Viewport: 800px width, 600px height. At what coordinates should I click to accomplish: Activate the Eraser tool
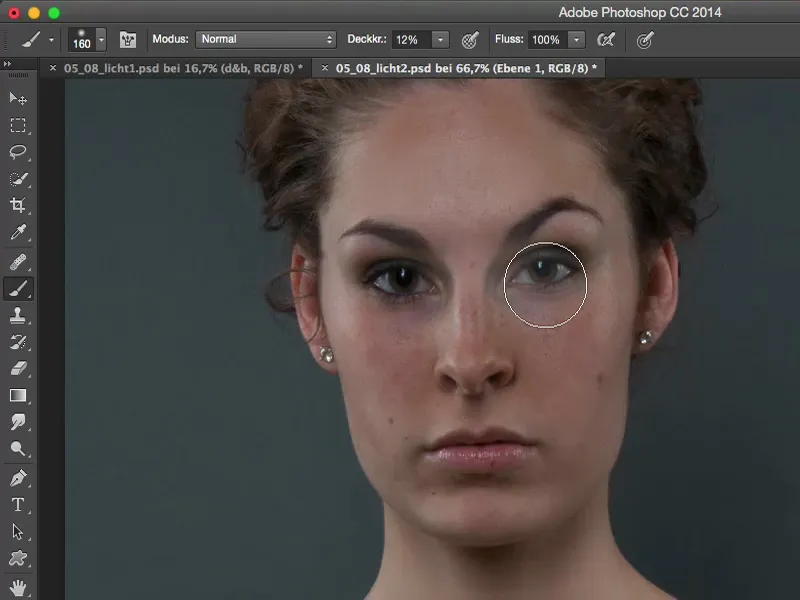(x=18, y=368)
